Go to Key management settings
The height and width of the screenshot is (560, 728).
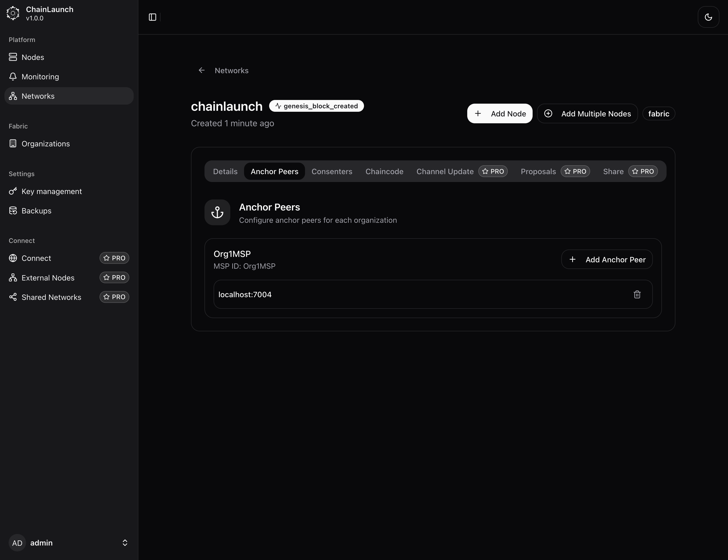coord(51,192)
